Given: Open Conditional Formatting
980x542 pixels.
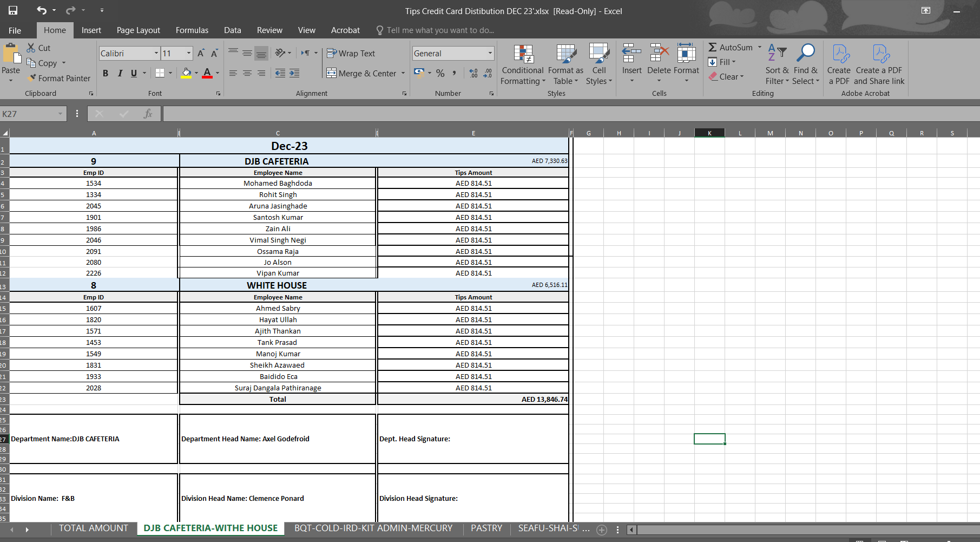Looking at the screenshot, I should coord(523,64).
